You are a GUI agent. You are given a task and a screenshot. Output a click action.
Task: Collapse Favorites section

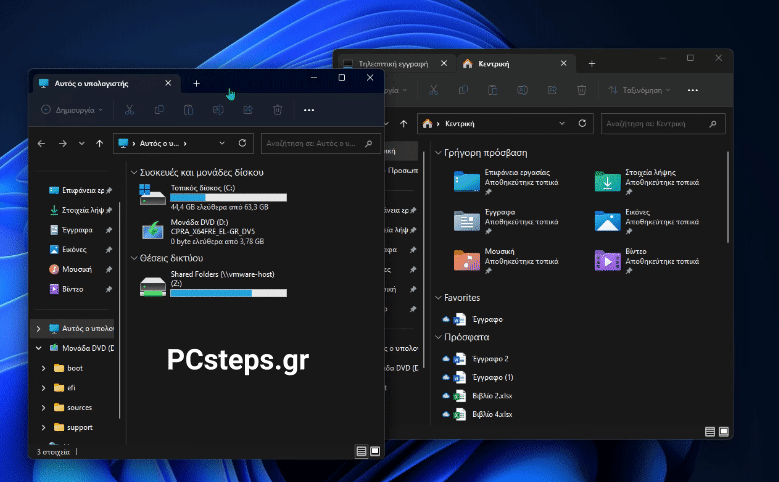click(438, 298)
